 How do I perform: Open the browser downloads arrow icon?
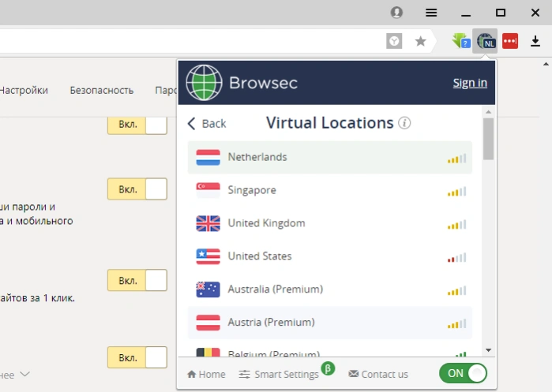pyautogui.click(x=535, y=41)
